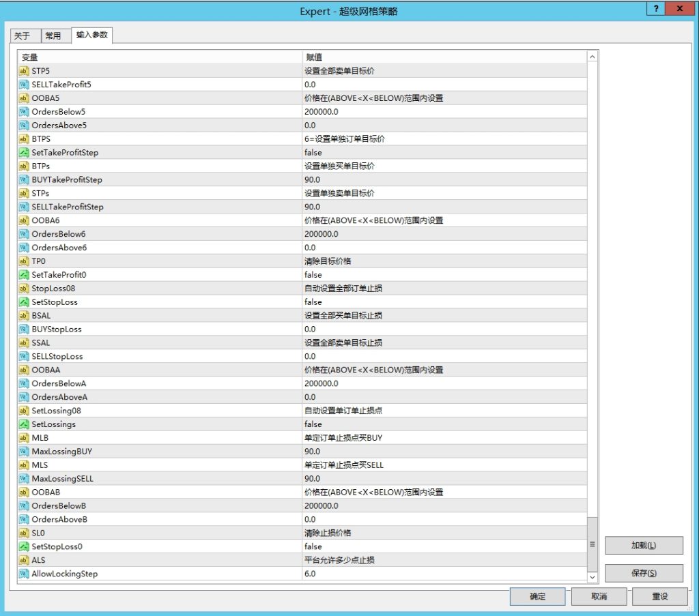
Task: Click the 赋值 column header
Action: coord(444,57)
